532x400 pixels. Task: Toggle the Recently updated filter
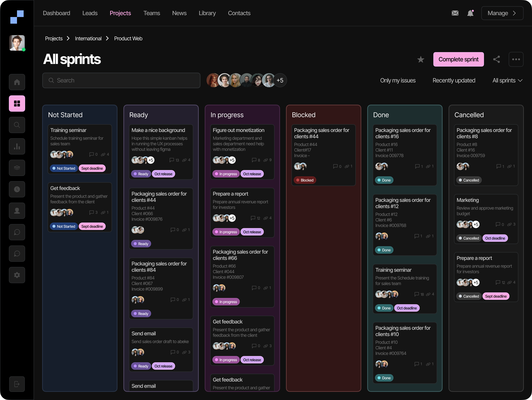click(x=454, y=80)
